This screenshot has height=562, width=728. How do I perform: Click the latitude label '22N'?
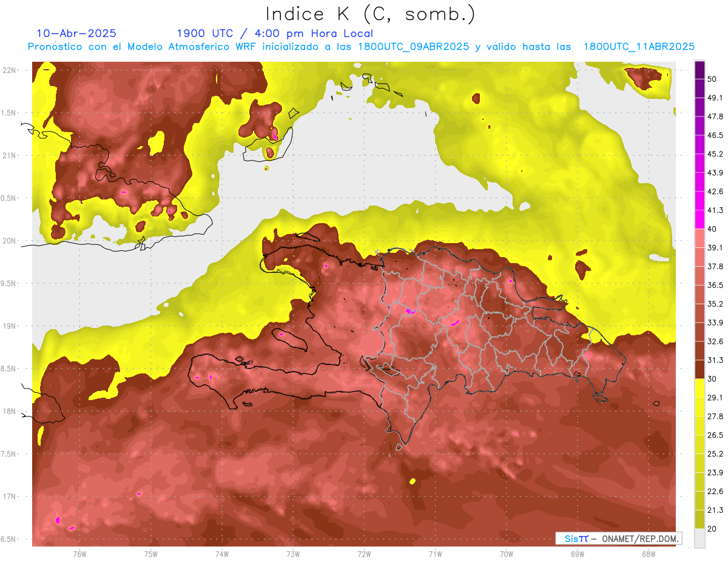point(8,70)
